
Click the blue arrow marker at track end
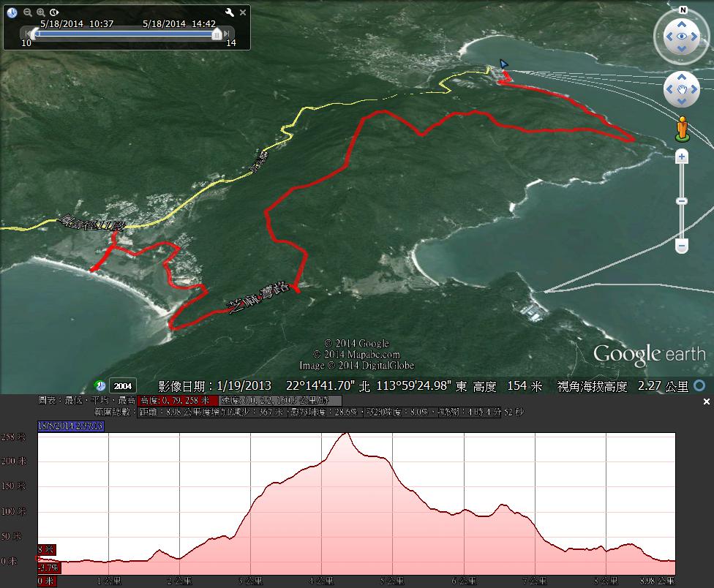[503, 64]
